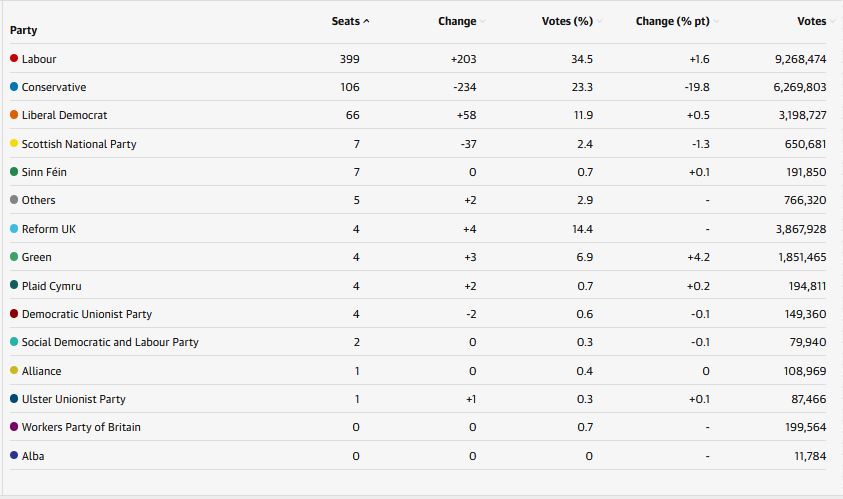Image resolution: width=843 pixels, height=499 pixels.
Task: Click the blue Conservative party dot
Action: click(14, 87)
